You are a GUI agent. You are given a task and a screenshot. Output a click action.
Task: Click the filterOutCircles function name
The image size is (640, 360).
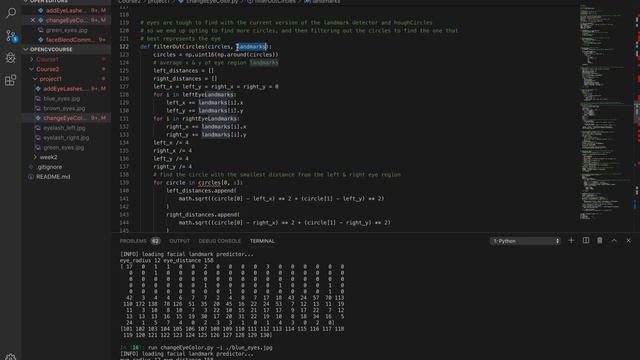point(179,47)
